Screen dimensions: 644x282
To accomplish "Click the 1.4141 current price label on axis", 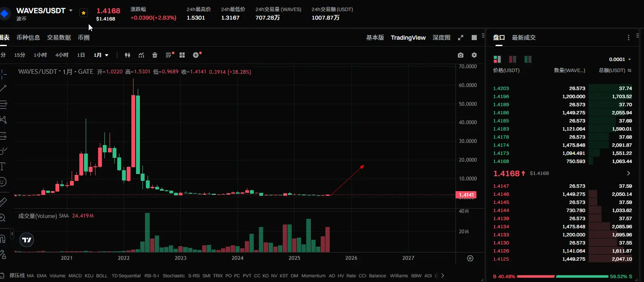I will tap(466, 195).
